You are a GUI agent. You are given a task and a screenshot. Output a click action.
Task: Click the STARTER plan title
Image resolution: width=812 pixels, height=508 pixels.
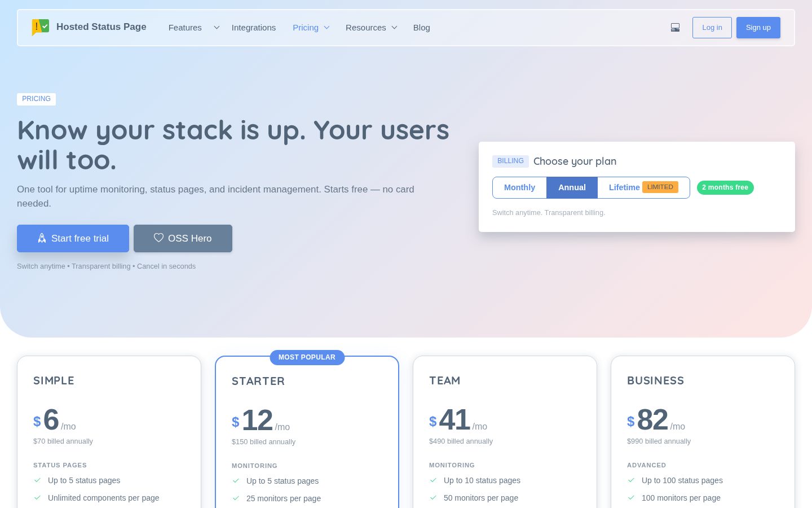pyautogui.click(x=258, y=381)
